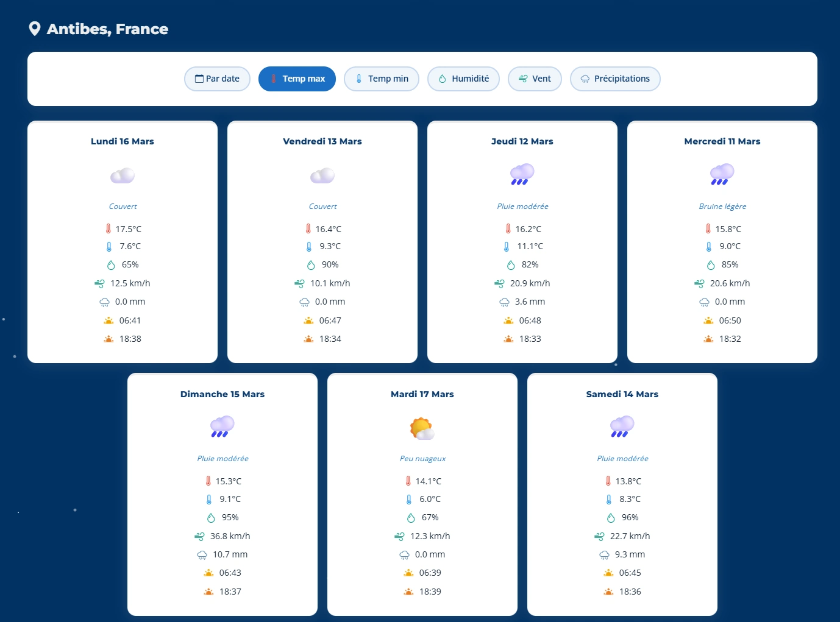840x622 pixels.
Task: Click the sunrise icon beside 06:45
Action: point(608,573)
